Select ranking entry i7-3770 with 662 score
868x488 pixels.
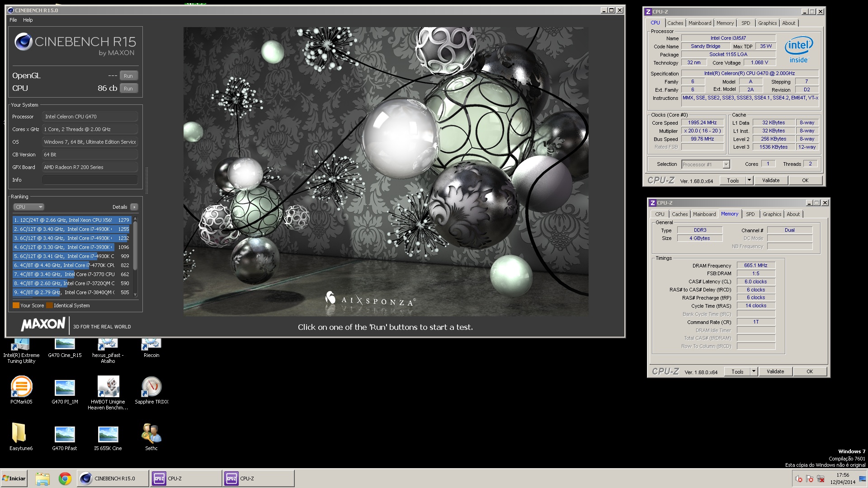71,274
